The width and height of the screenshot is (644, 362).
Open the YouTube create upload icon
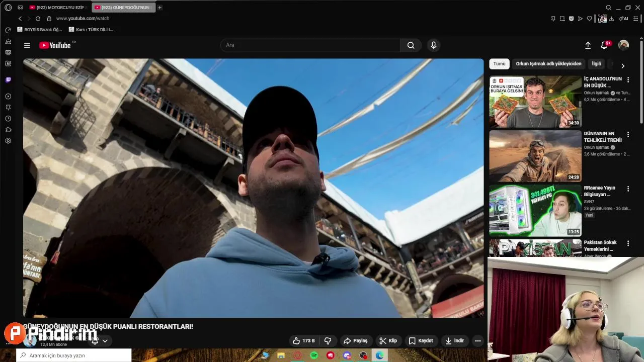[x=588, y=45]
